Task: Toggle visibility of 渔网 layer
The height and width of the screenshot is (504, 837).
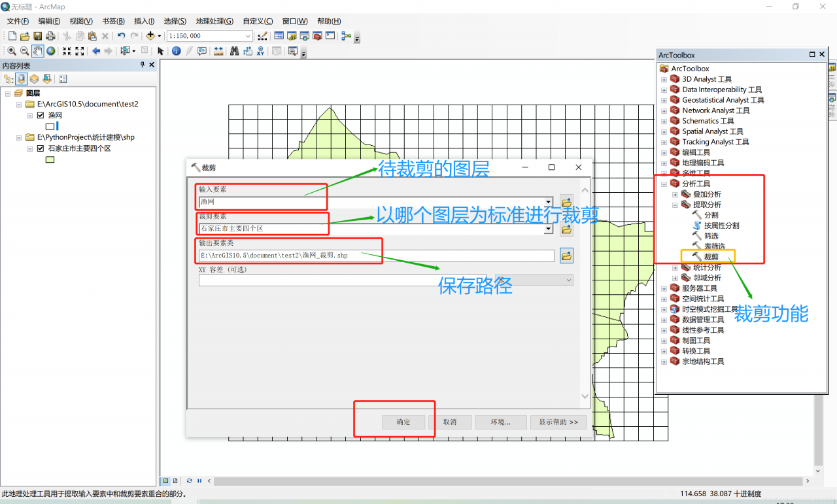Action: pyautogui.click(x=41, y=115)
